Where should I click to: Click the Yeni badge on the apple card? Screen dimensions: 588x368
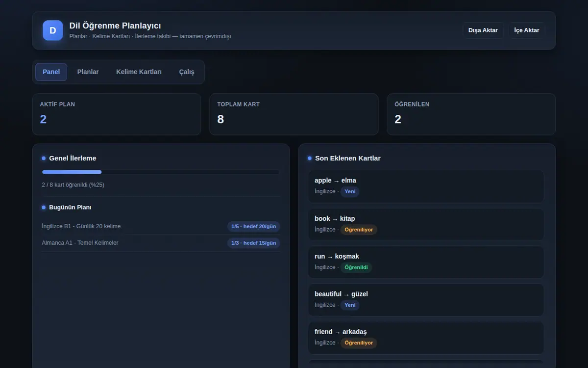[350, 192]
